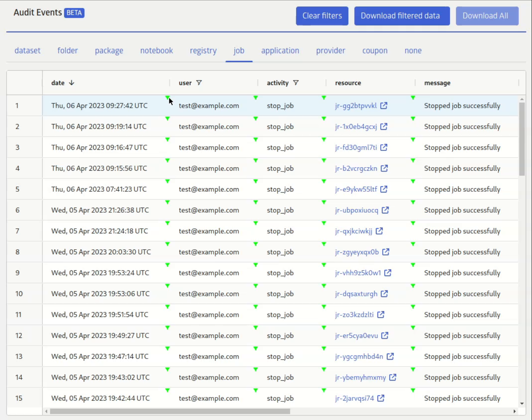This screenshot has height=420, width=532.
Task: Select date cell 'Thu, 06 Apr 2023 07:41:23 UTC'
Action: 99,189
